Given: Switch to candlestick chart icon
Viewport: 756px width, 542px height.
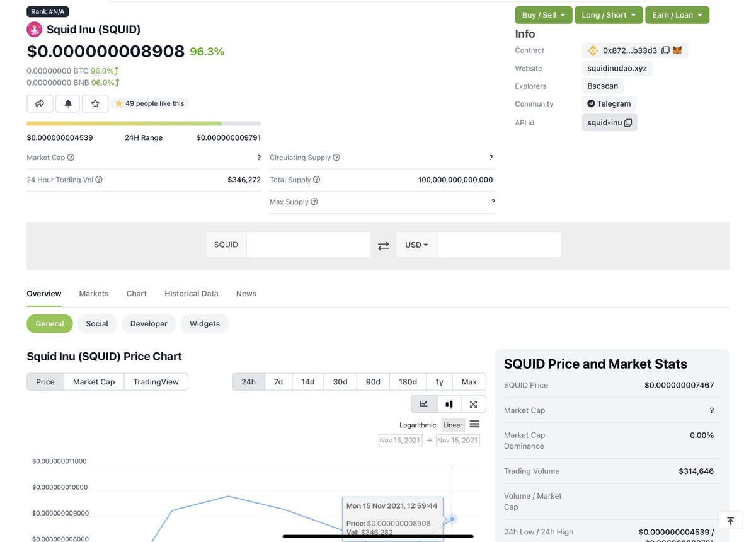Looking at the screenshot, I should (449, 404).
